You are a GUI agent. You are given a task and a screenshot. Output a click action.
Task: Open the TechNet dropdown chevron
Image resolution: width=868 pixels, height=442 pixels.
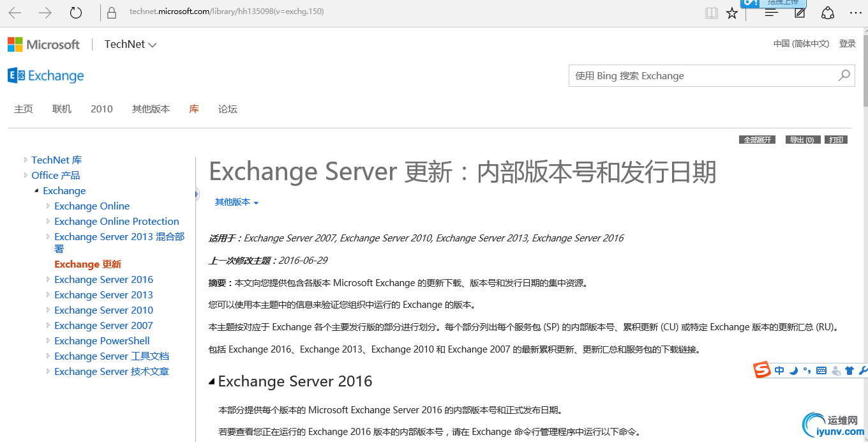[x=152, y=45]
